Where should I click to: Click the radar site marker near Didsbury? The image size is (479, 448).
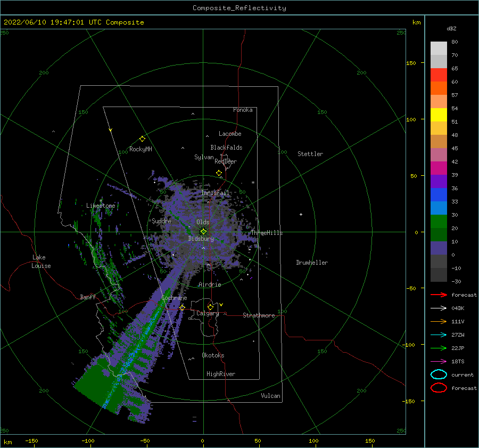click(203, 232)
